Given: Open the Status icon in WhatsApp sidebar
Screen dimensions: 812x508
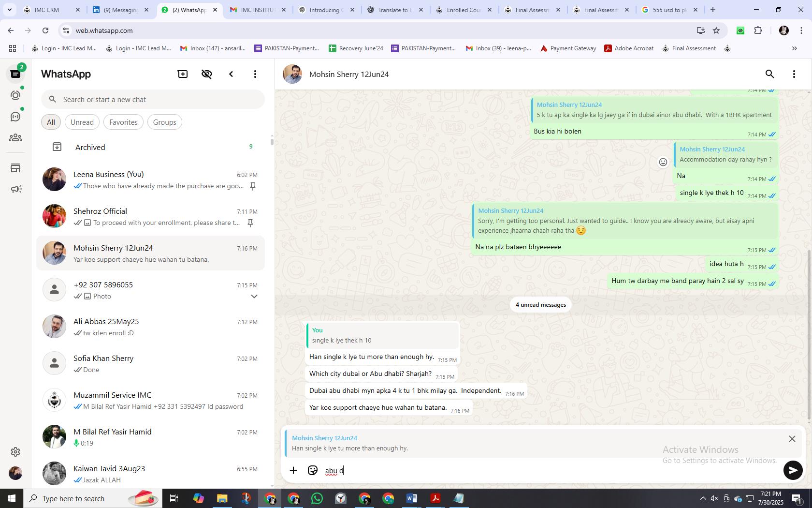Looking at the screenshot, I should coord(15,95).
